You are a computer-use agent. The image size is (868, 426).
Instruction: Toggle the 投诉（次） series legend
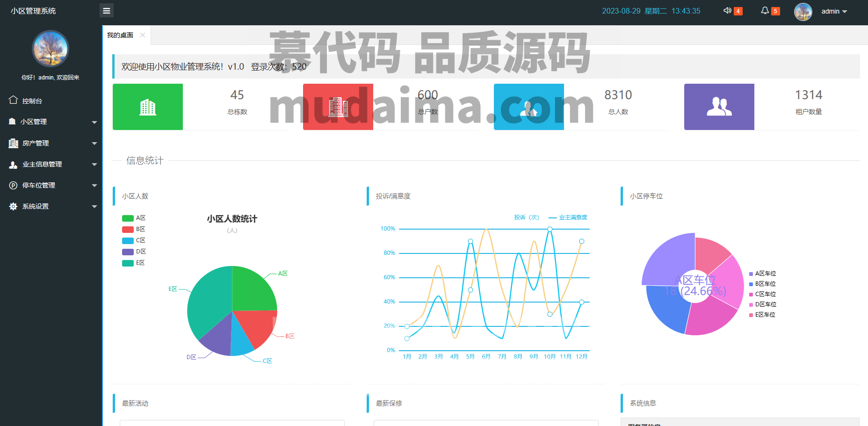tap(527, 217)
